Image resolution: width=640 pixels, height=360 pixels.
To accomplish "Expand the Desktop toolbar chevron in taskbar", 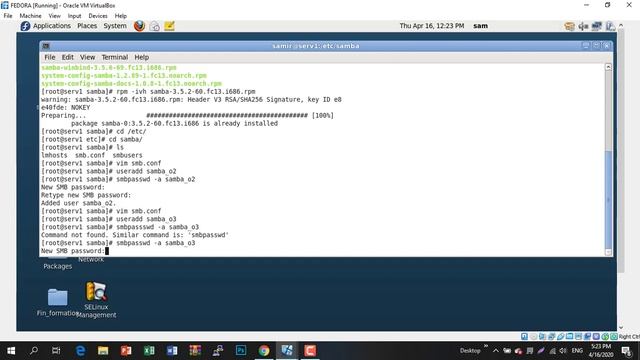I will [486, 347].
